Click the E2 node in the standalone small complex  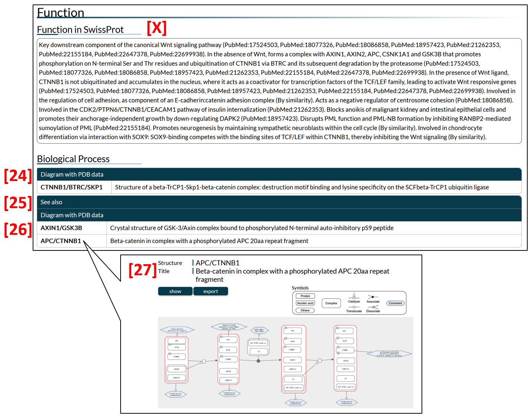[x=259, y=351]
